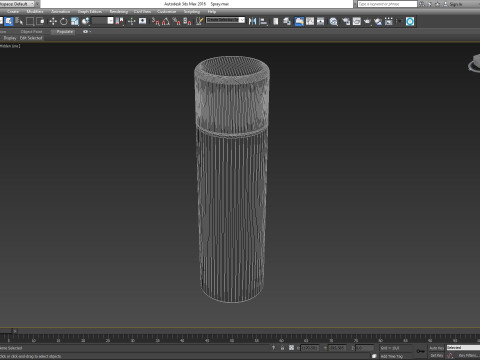This screenshot has height=360, width=480.
Task: Toggle the selection lock icon
Action: (x=282, y=348)
